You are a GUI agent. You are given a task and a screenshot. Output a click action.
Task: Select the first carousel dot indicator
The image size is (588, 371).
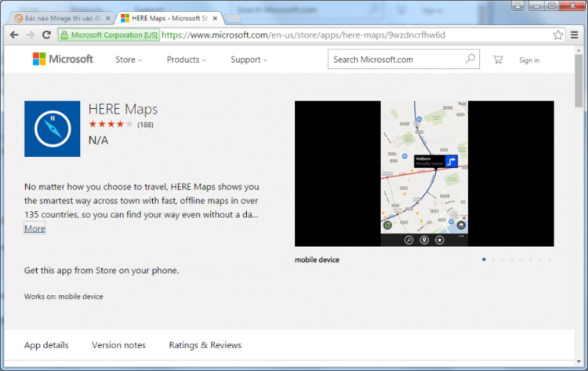(x=484, y=259)
